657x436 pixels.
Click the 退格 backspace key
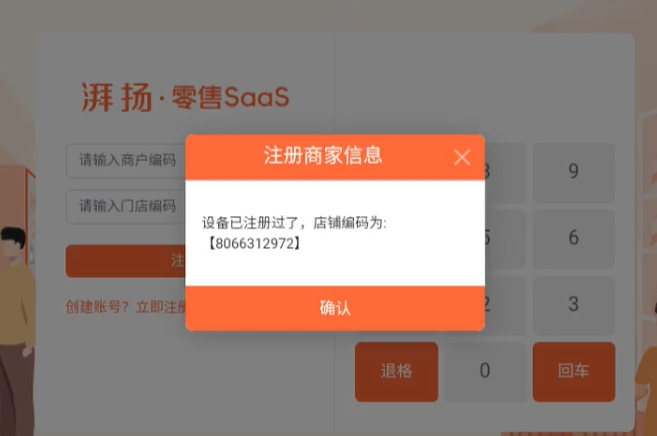tap(396, 372)
